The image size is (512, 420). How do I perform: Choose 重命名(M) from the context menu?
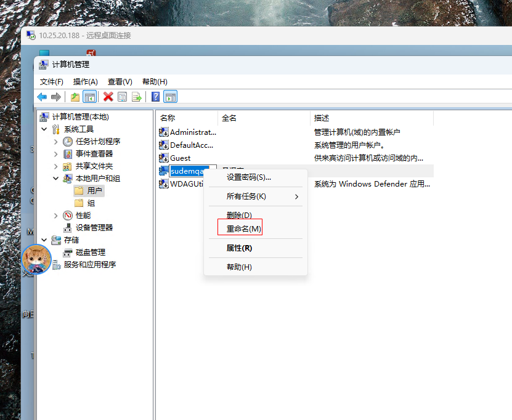click(243, 228)
